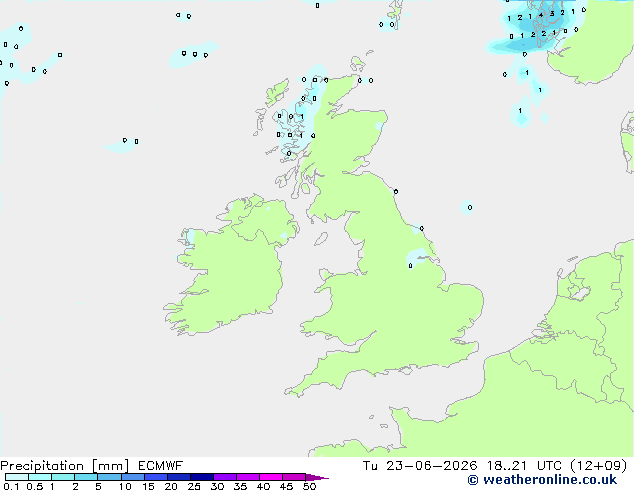
Task: Click the '35' legend scale label
Action: (x=240, y=486)
